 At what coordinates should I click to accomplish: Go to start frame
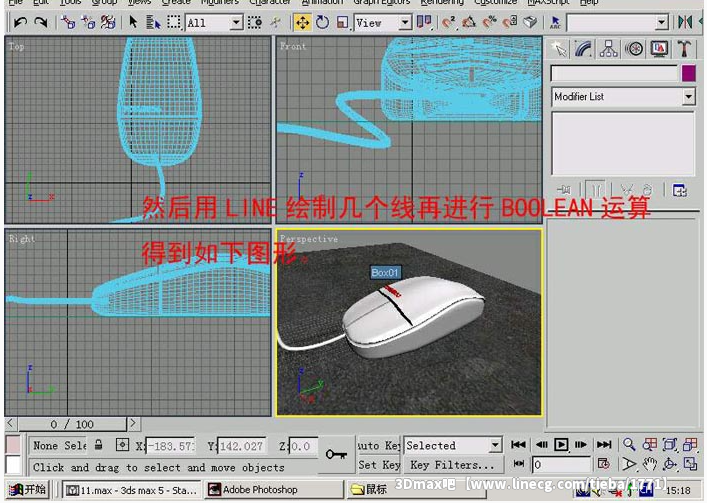coord(519,445)
